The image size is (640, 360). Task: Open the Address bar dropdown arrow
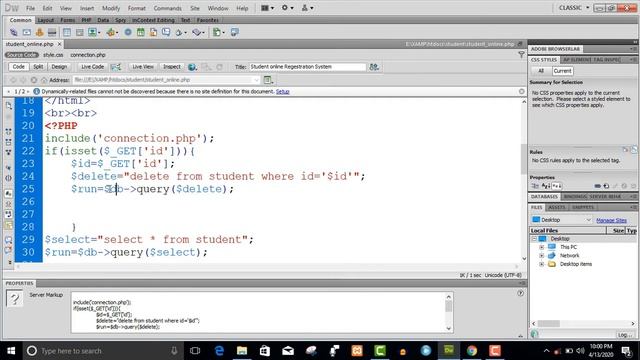(256, 80)
